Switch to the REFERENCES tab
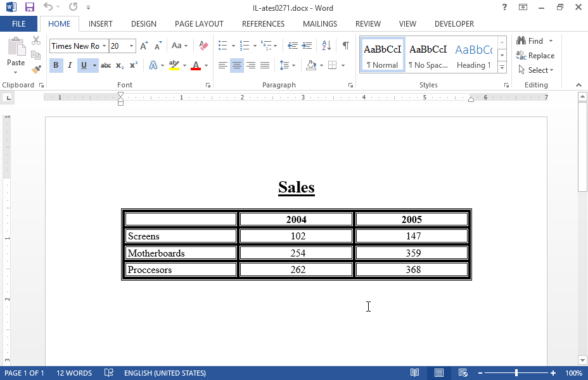 tap(263, 24)
